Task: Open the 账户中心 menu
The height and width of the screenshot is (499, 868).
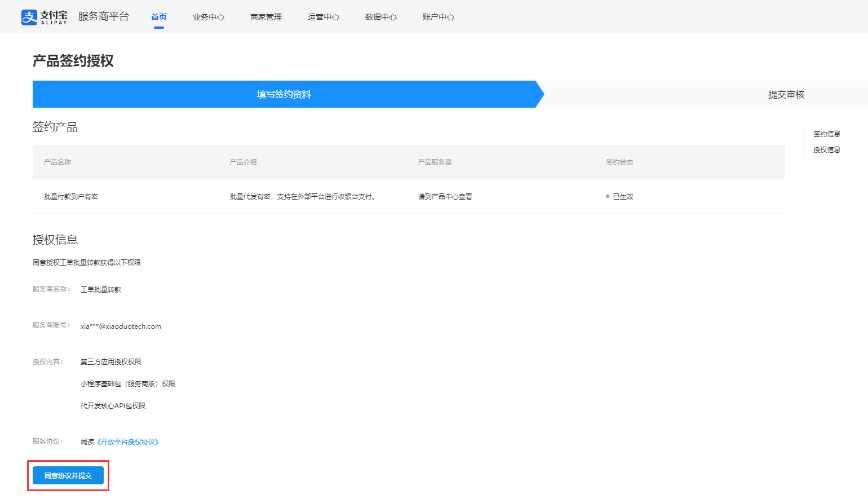Action: (x=439, y=17)
